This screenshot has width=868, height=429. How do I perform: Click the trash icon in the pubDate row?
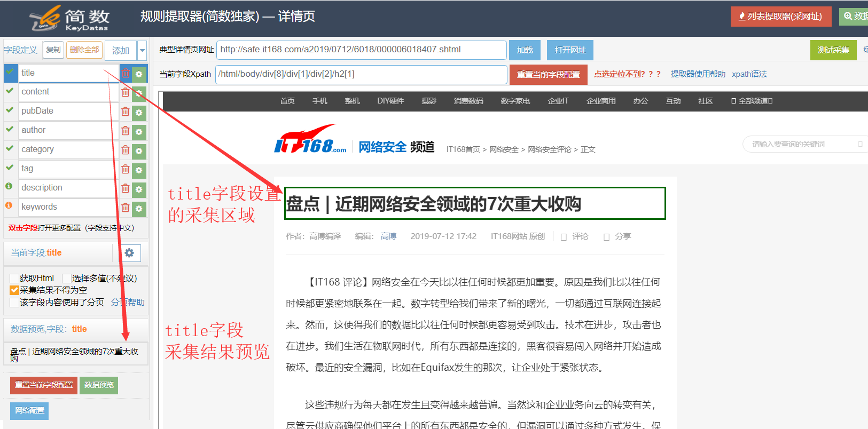[x=126, y=112]
